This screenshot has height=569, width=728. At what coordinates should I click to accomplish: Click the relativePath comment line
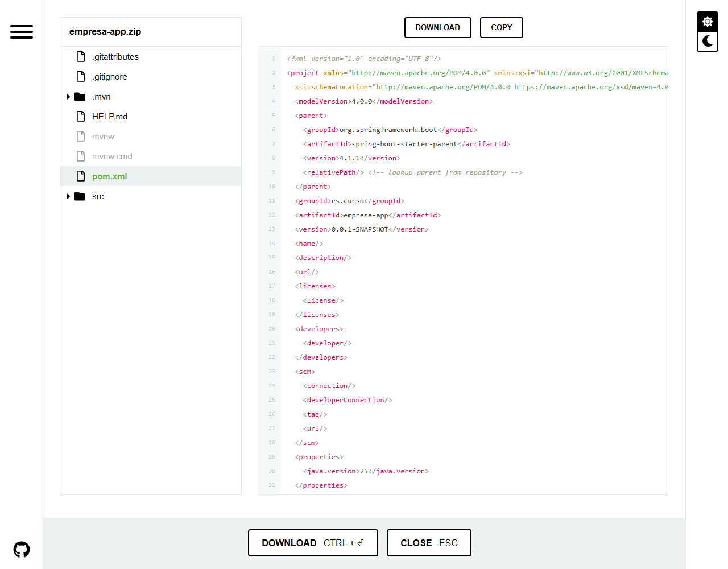(x=412, y=172)
